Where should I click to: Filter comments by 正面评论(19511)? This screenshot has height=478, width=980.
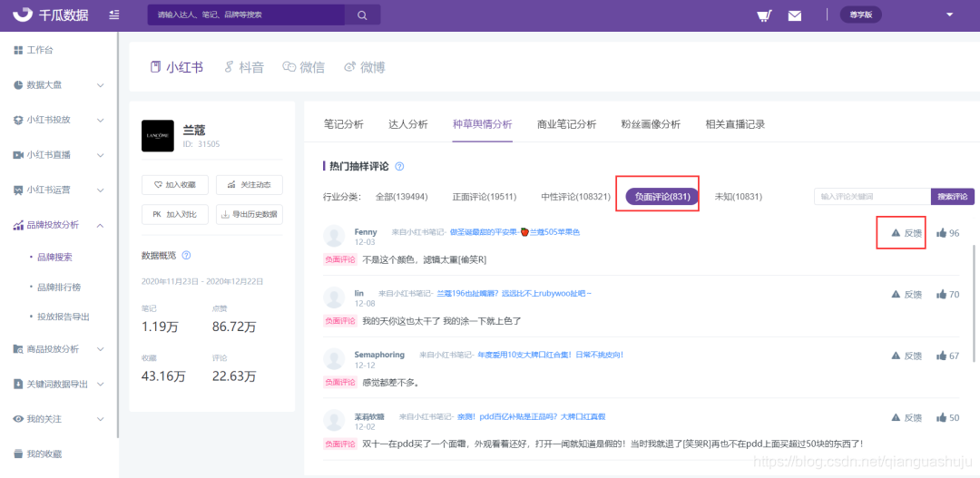[485, 197]
